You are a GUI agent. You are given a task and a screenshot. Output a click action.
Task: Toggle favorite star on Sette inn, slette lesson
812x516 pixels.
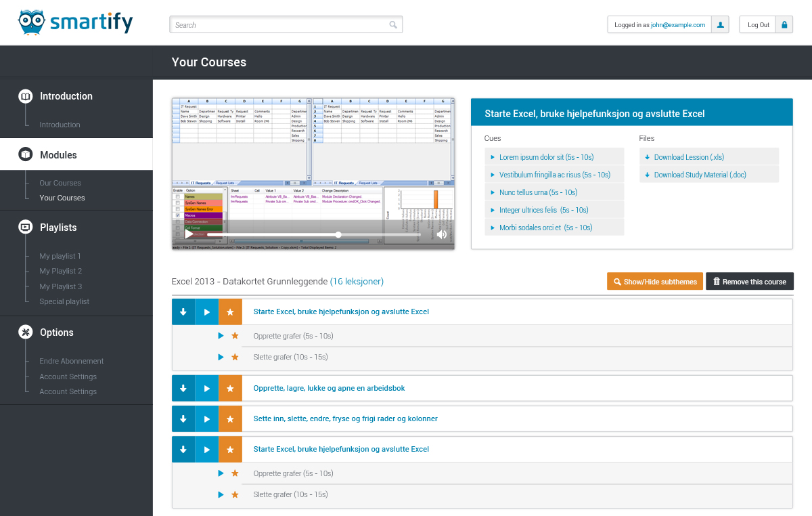point(230,418)
